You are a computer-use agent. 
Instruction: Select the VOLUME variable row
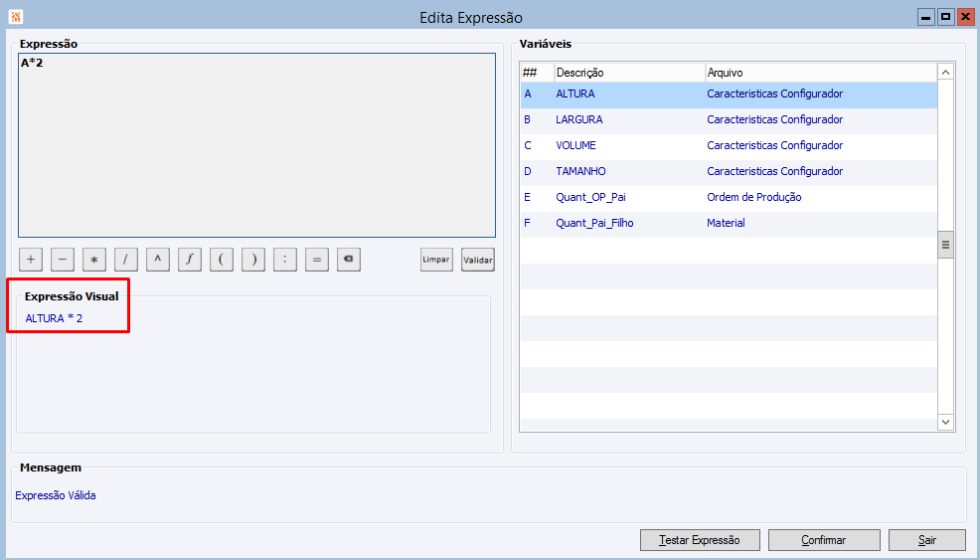pos(729,145)
